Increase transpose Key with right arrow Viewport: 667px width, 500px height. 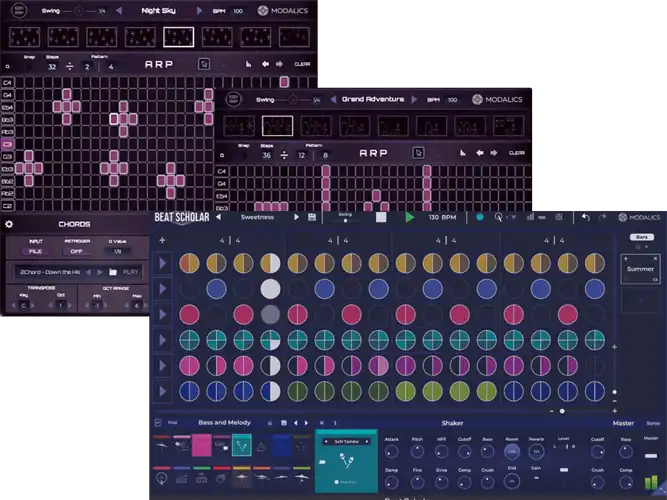point(32,305)
